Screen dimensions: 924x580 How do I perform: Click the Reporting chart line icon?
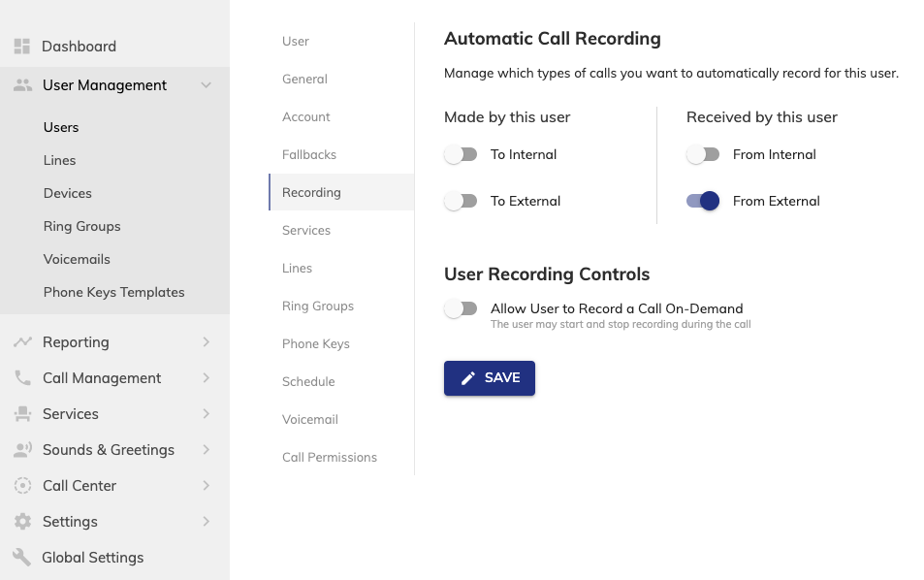22,341
